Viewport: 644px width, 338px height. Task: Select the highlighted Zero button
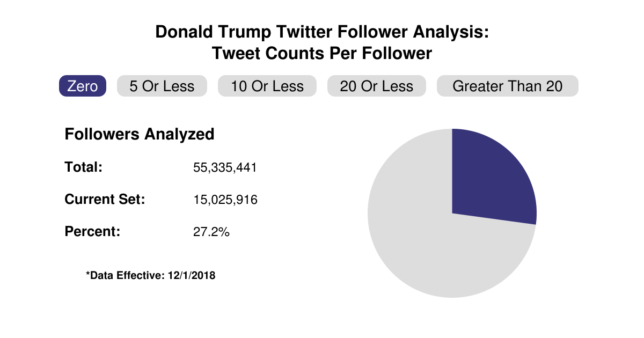pyautogui.click(x=83, y=86)
